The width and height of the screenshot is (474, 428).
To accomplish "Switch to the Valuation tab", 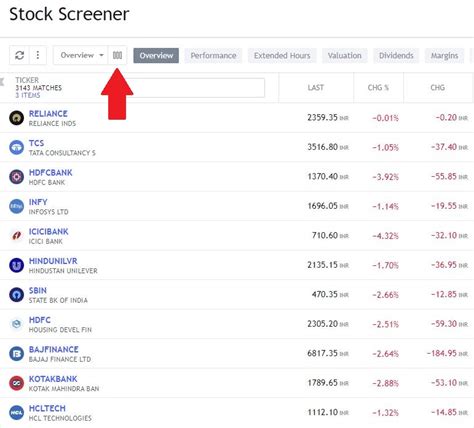I will click(x=344, y=56).
